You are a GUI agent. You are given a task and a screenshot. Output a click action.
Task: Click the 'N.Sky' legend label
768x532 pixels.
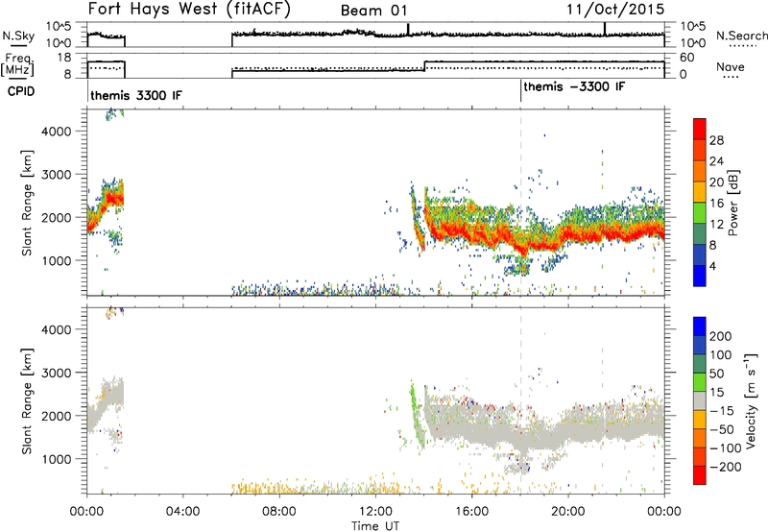pyautogui.click(x=18, y=36)
